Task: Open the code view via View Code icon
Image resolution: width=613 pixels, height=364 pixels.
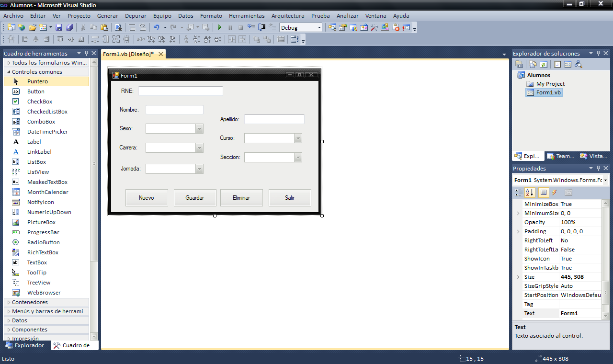Action: click(x=556, y=64)
